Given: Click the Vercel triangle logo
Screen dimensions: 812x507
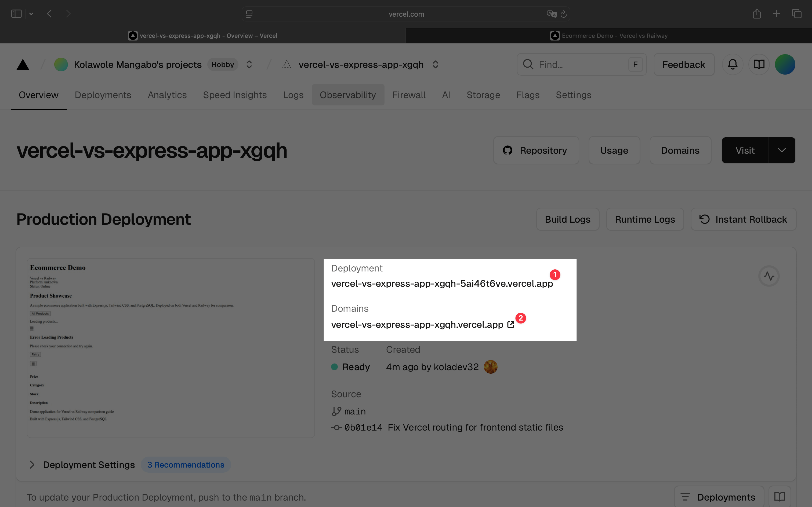Looking at the screenshot, I should 23,65.
